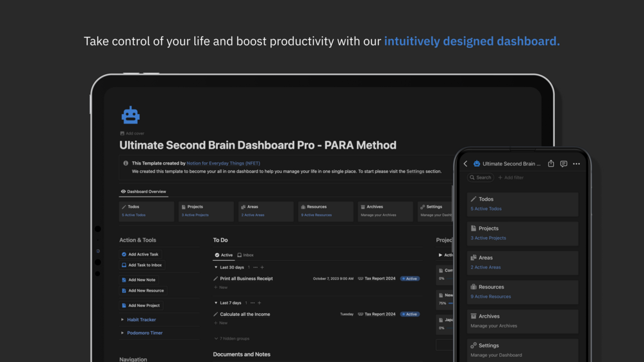
Task: Open the Calculate all the Income task
Action: pos(245,315)
